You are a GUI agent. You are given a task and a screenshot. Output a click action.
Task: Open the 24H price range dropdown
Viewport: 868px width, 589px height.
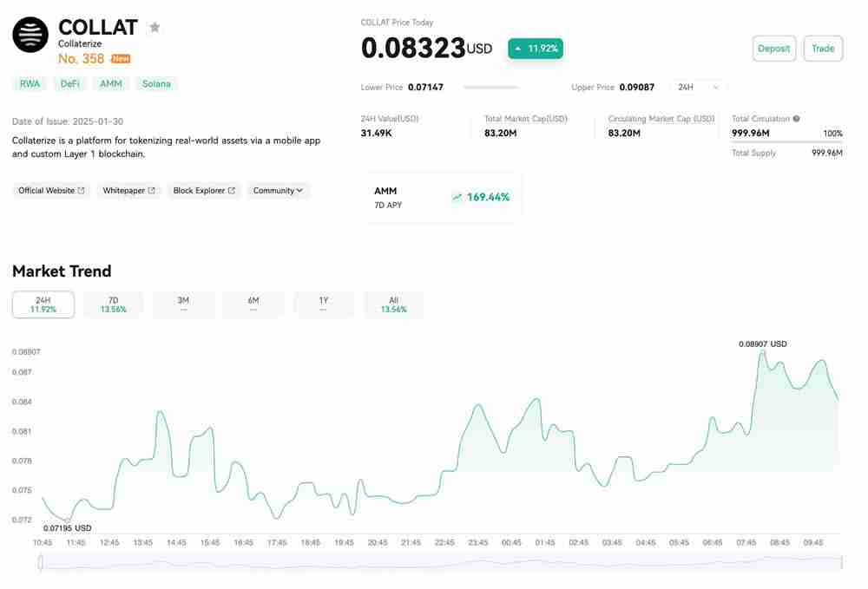[698, 88]
